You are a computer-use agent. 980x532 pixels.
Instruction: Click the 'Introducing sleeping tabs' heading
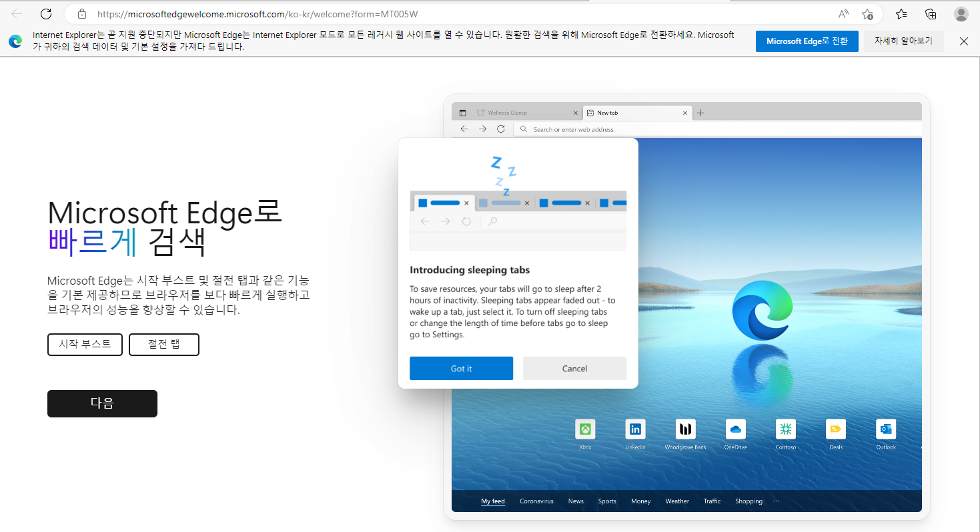(470, 270)
